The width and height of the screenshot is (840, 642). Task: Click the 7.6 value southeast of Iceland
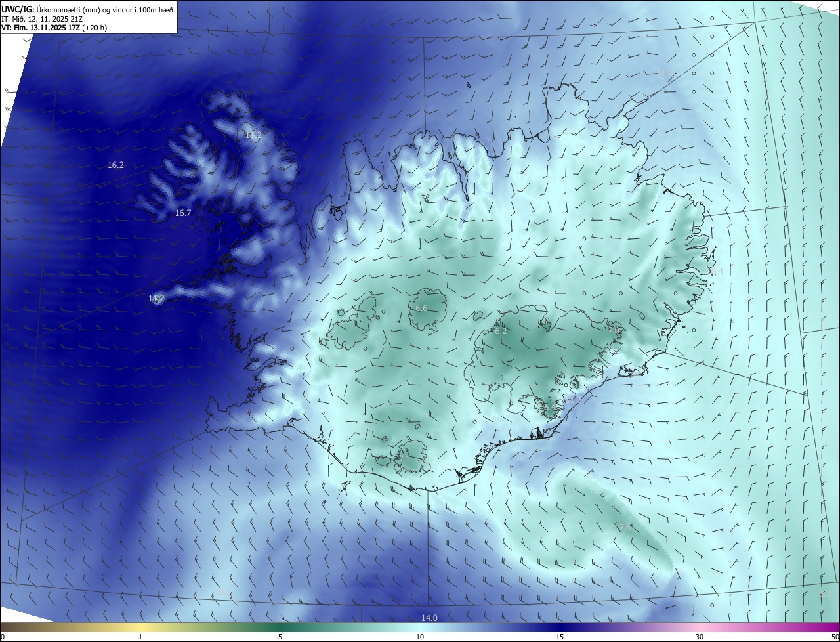tap(625, 527)
